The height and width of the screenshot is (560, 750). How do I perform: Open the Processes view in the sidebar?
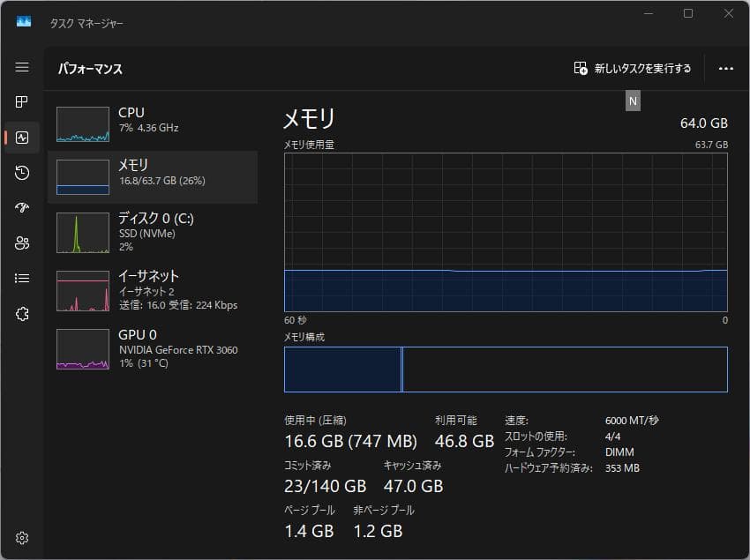tap(22, 101)
